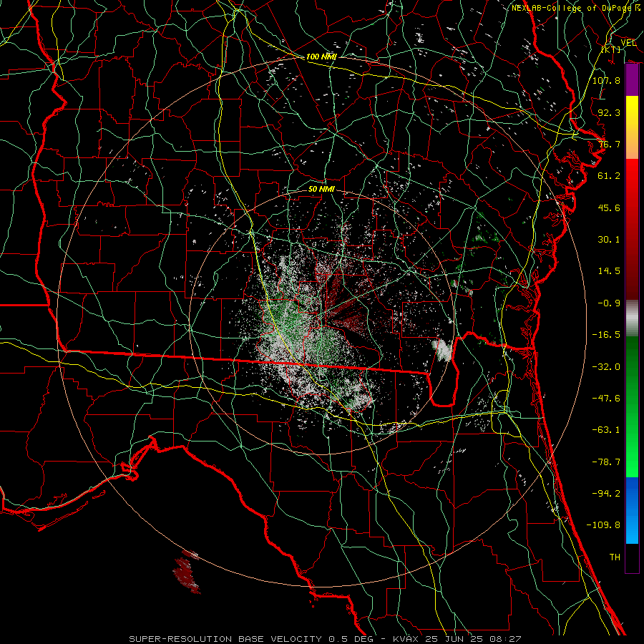Select the -78.7 velocity scale value
Screen dimensions: 644x644
[606, 462]
